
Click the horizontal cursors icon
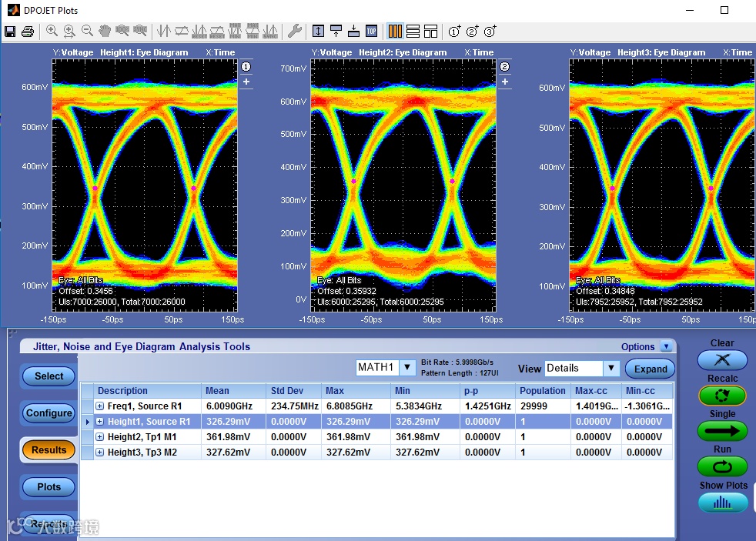pyautogui.click(x=182, y=32)
